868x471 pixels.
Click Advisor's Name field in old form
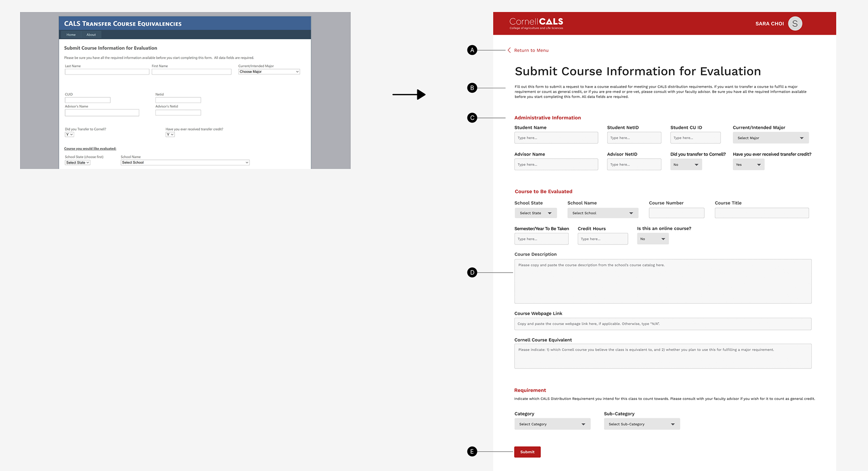click(102, 113)
